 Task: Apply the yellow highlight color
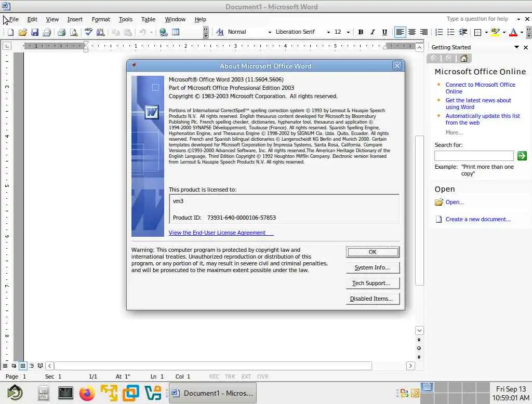click(495, 32)
